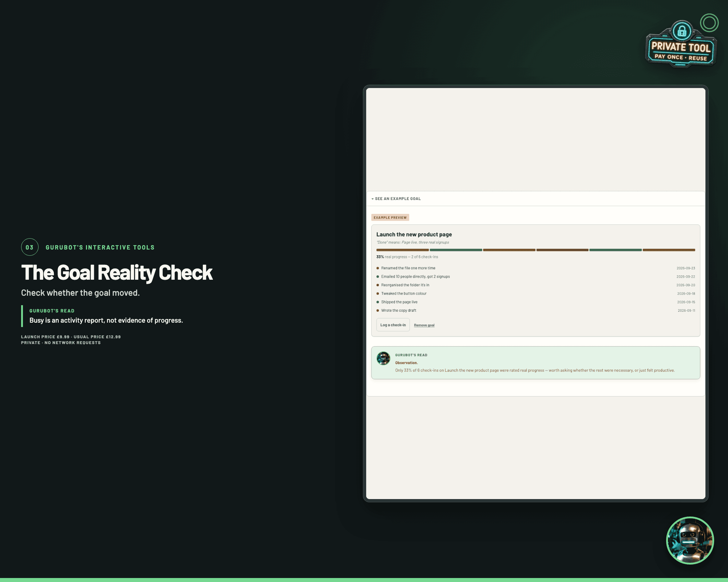Click the 33% real progress summary

pos(407,257)
